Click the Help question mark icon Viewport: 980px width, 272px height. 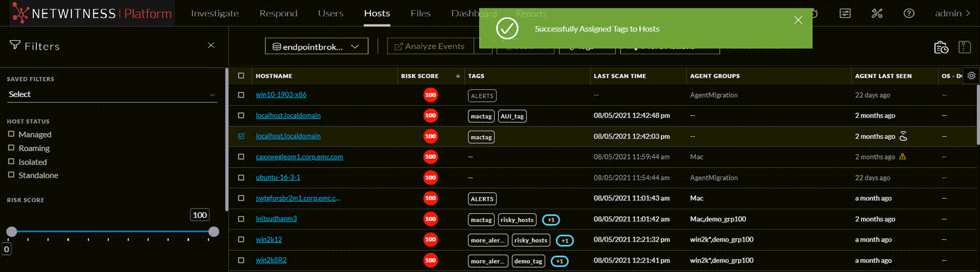coord(908,14)
